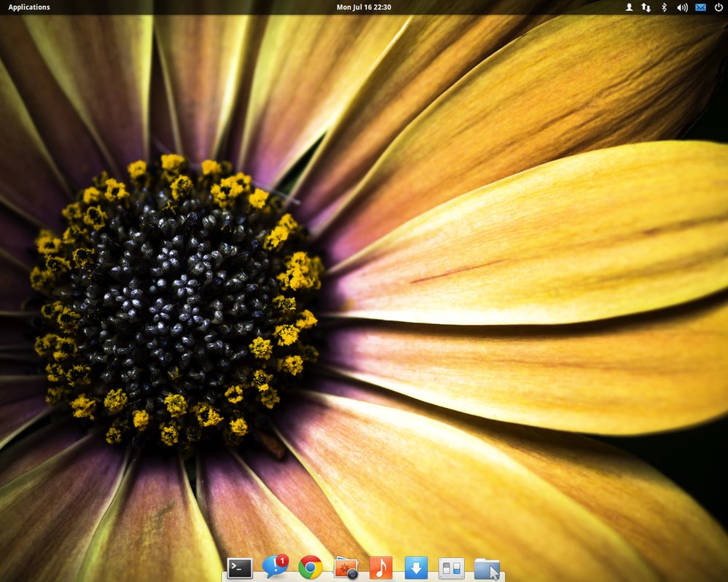Open the date and time indicator
728x582 pixels.
tap(364, 7)
